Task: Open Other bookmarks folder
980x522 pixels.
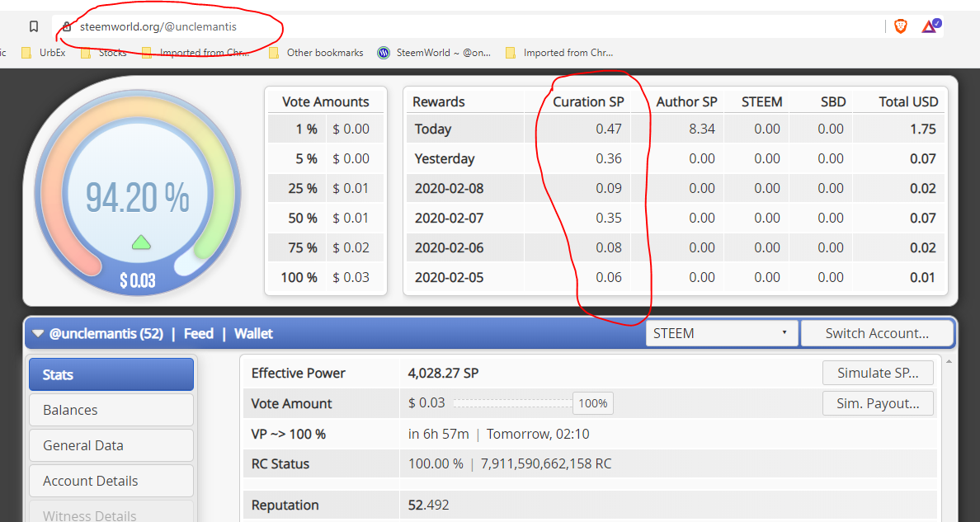Action: (316, 53)
